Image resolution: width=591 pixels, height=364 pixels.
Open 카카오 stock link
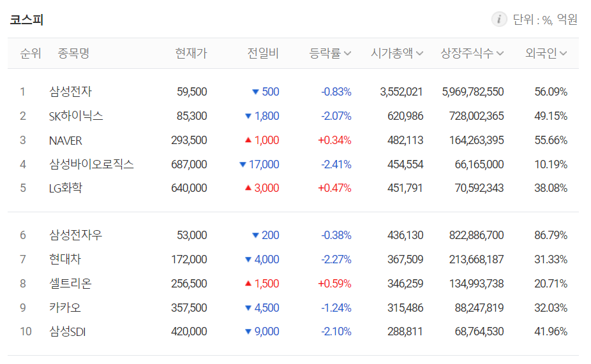65,307
